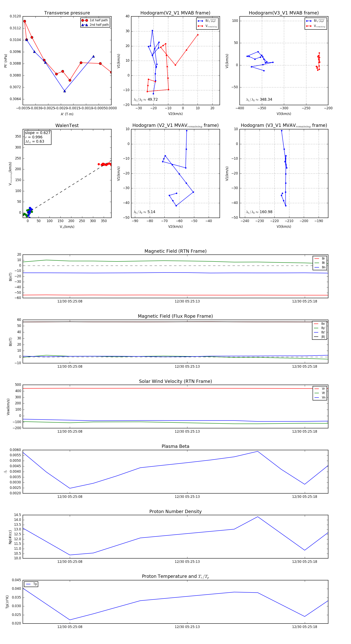Screen dimensions: 351x644
Task: Click the "V_A(km/s)" x-axis label
Action: (67, 227)
